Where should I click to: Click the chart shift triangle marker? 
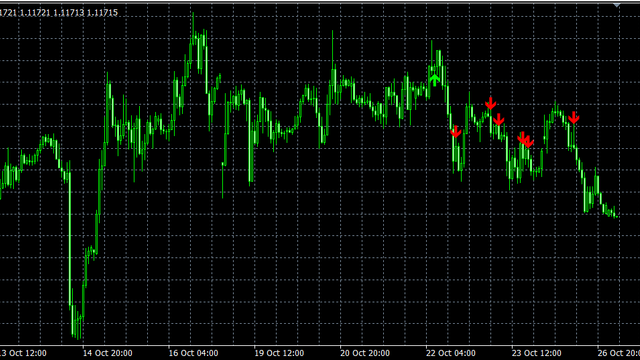617,5
